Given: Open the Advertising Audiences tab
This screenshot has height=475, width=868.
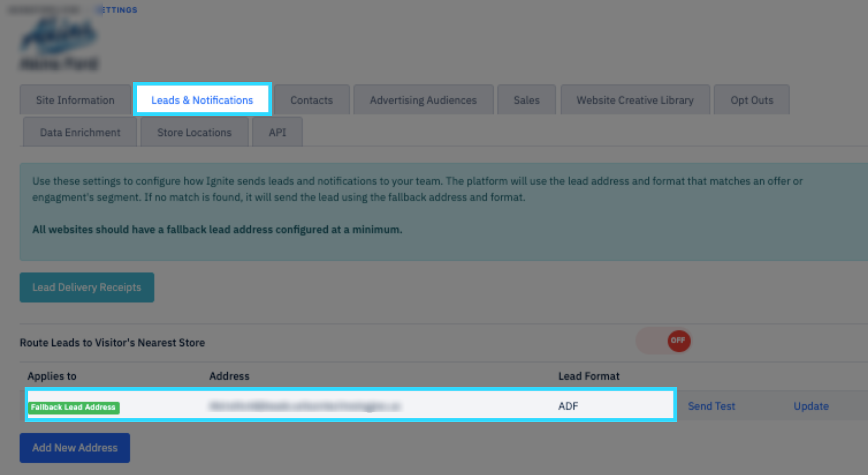Looking at the screenshot, I should click(423, 100).
